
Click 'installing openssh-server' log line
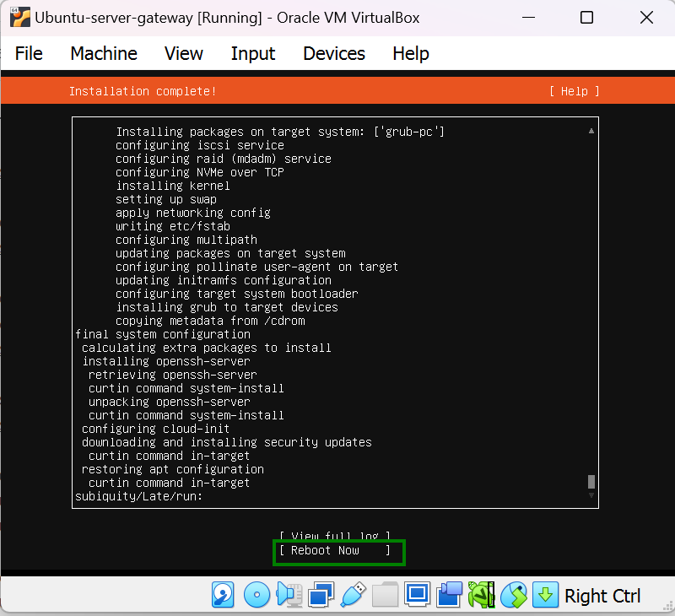click(x=166, y=361)
